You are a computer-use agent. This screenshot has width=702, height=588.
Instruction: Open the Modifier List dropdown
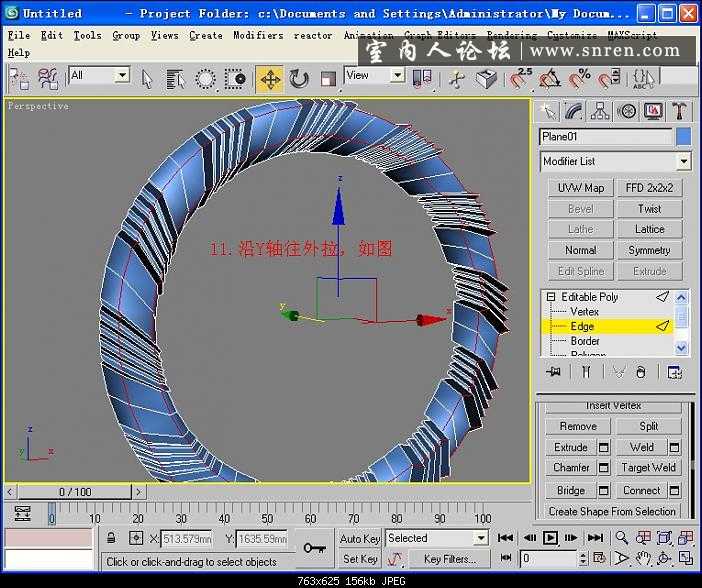tap(683, 161)
